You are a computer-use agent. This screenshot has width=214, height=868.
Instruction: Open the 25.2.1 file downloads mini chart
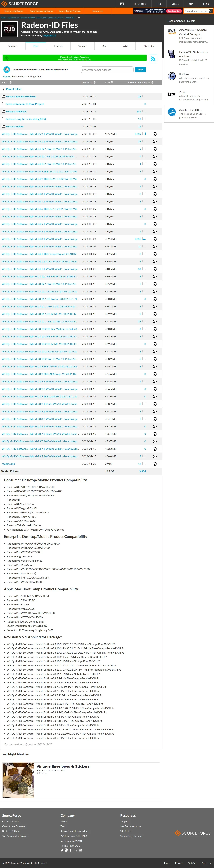pyautogui.click(x=144, y=134)
